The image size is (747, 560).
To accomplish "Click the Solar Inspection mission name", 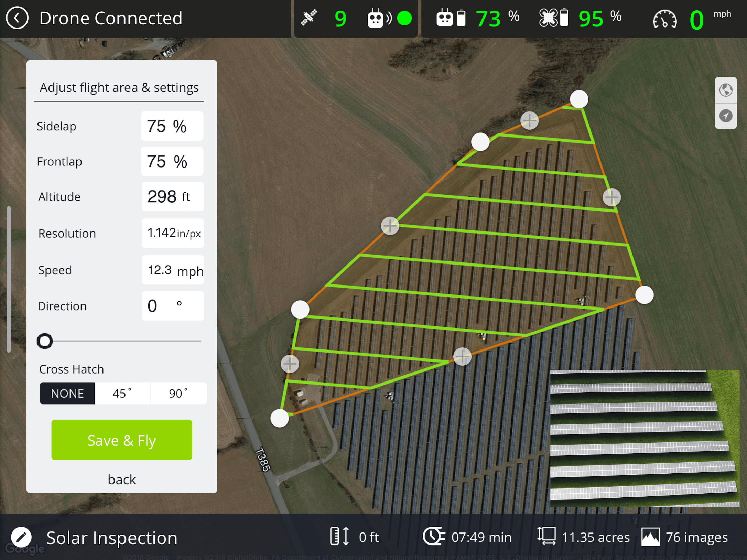I will [112, 538].
